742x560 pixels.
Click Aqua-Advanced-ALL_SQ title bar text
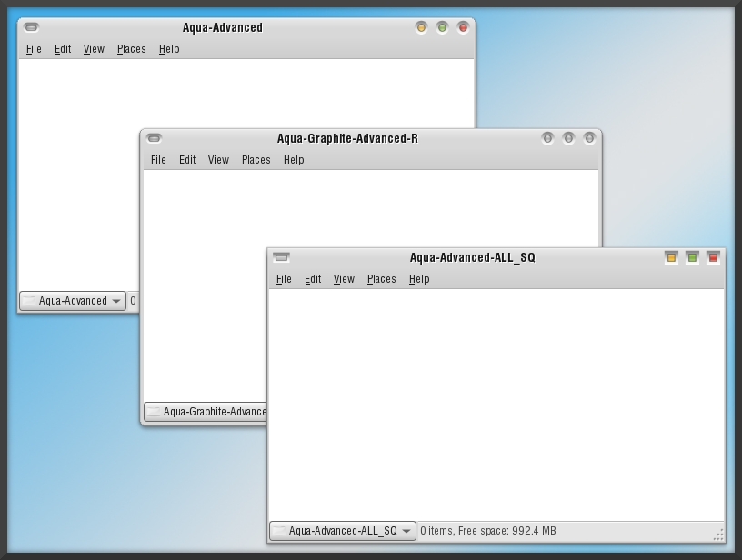coord(472,257)
